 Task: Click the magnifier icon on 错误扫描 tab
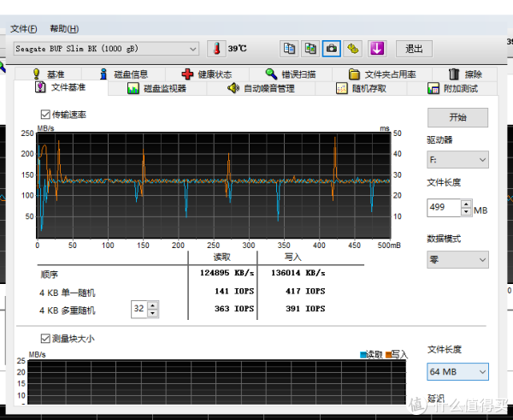[x=271, y=74]
